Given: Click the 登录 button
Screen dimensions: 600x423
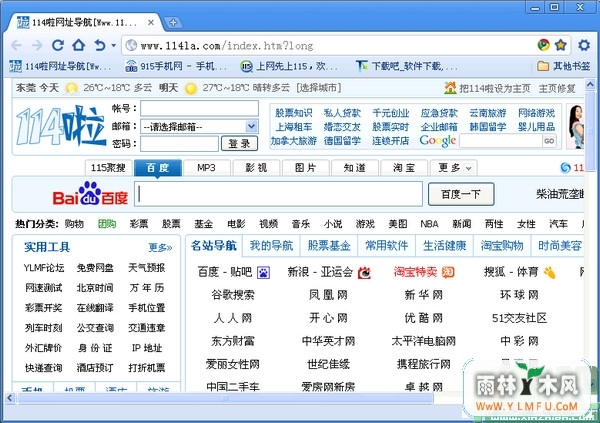Looking at the screenshot, I should tap(240, 144).
